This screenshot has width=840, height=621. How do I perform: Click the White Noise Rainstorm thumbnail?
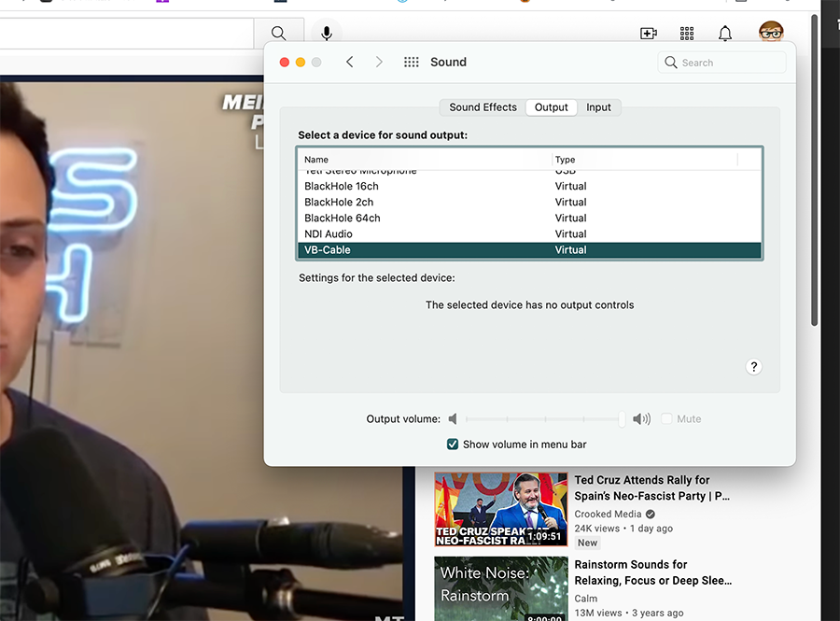tap(500, 588)
